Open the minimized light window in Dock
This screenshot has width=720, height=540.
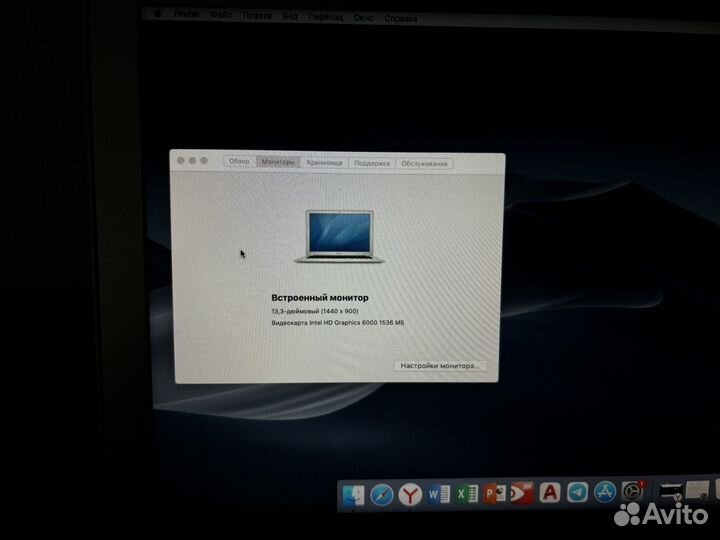click(697, 490)
